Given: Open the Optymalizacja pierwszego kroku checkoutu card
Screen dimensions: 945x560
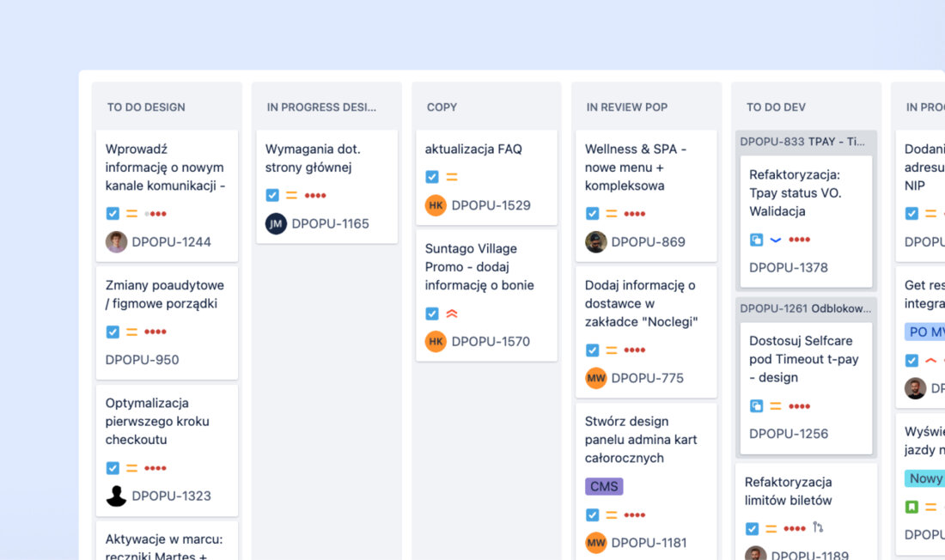Looking at the screenshot, I should pos(157,421).
